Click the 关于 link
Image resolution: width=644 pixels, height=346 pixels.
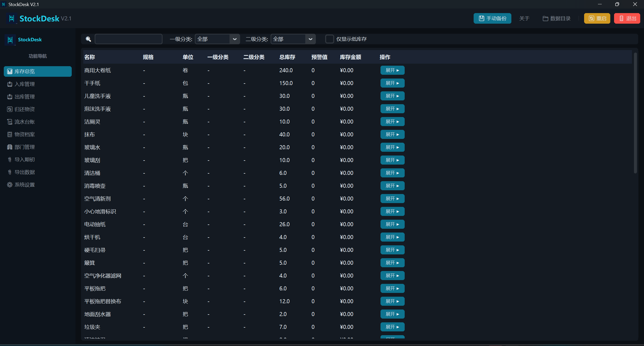pyautogui.click(x=524, y=18)
